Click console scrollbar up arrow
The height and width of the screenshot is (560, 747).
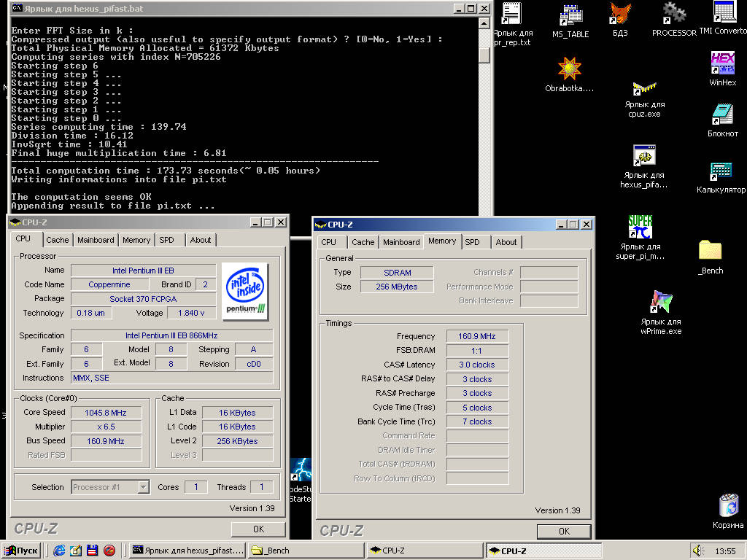[484, 23]
